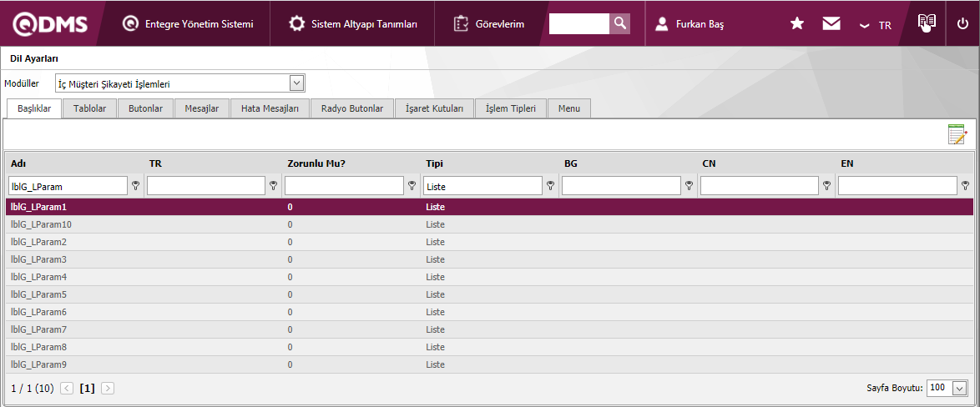980x407 pixels.
Task: Open the Sistem Altyapı Tanımları menu
Action: (x=353, y=24)
